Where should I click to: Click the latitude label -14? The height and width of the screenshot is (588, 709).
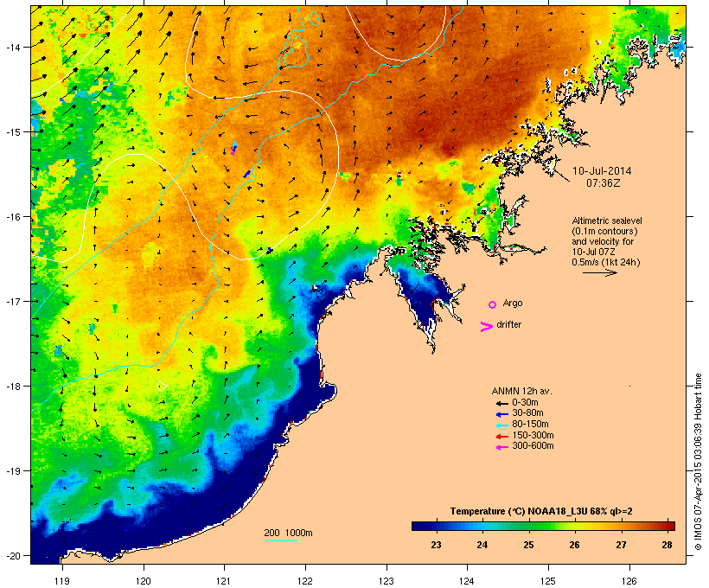[x=12, y=47]
